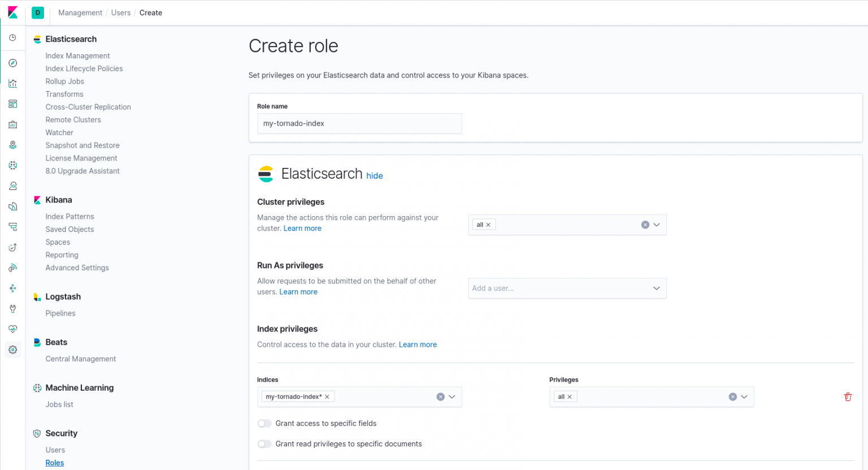Screen dimensions: 868x470
Task: Remove the 'all' cluster privilege chip
Action: [488, 224]
